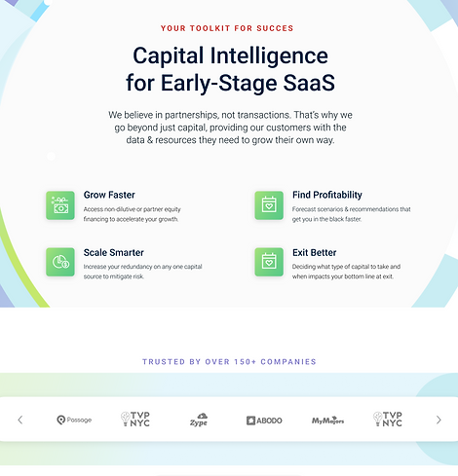Screen dimensions: 458x476
Task: Show next logos with right chevron
Action: point(439,420)
